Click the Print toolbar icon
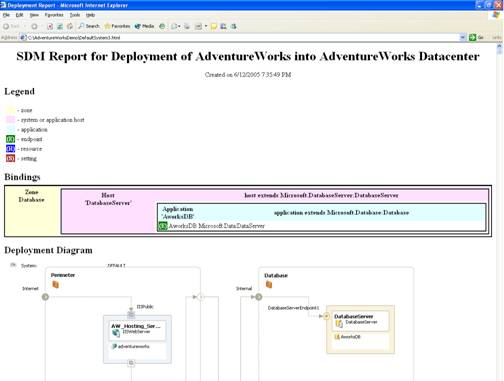Screen dimensions: 504x381 coord(187,26)
